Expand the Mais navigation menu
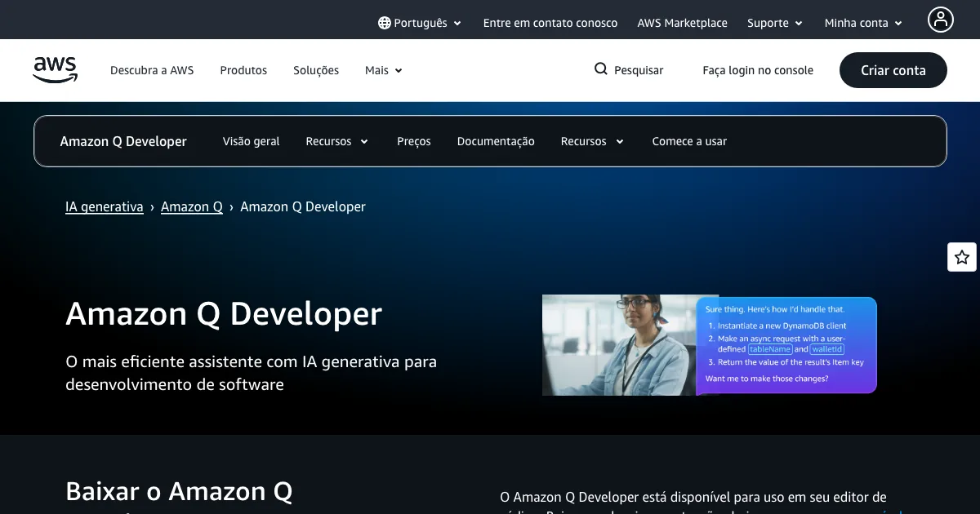The height and width of the screenshot is (514, 980). pyautogui.click(x=383, y=70)
